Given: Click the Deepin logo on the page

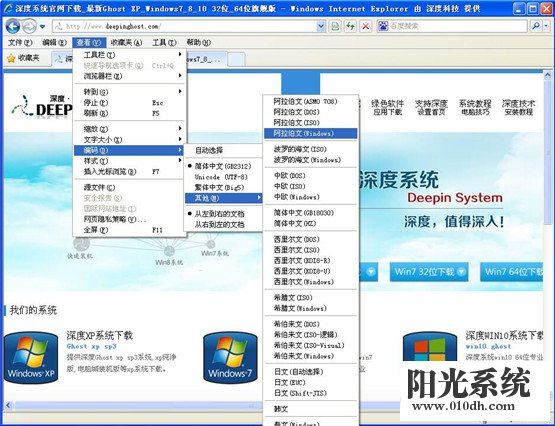Looking at the screenshot, I should tap(41, 106).
